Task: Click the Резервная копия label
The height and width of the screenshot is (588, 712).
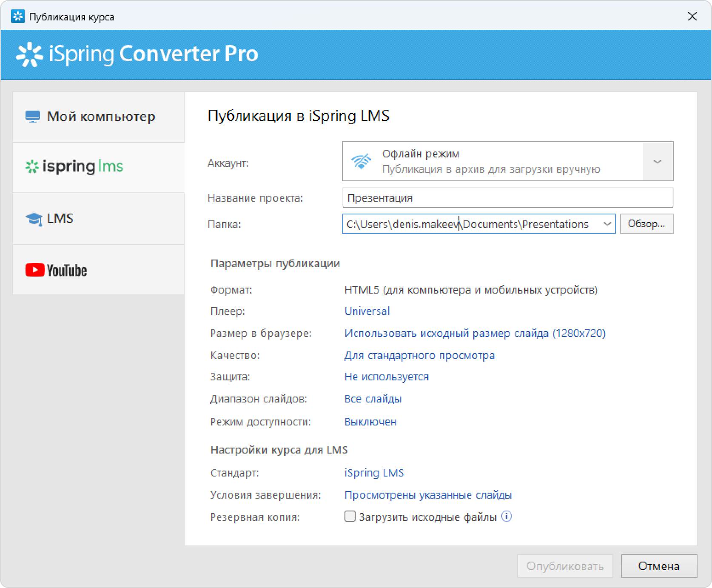Action: [x=255, y=517]
